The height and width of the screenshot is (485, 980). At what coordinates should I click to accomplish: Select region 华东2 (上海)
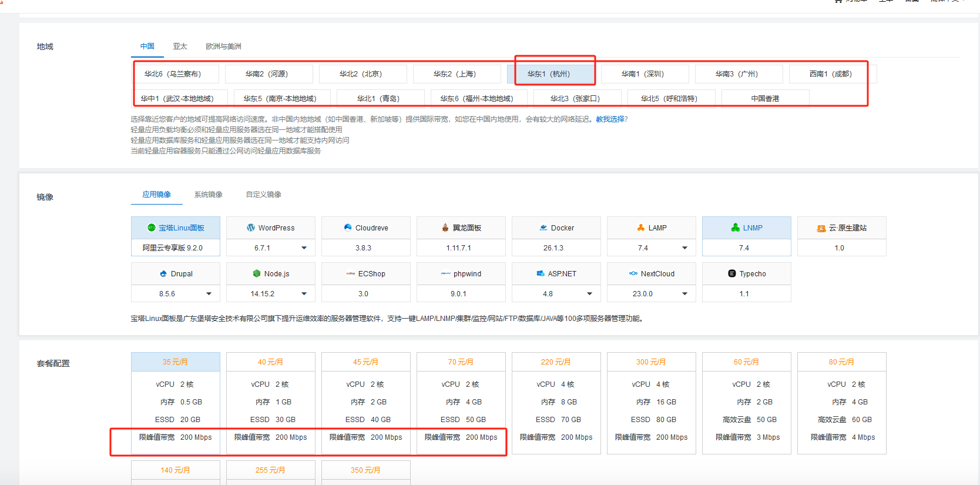tap(457, 74)
